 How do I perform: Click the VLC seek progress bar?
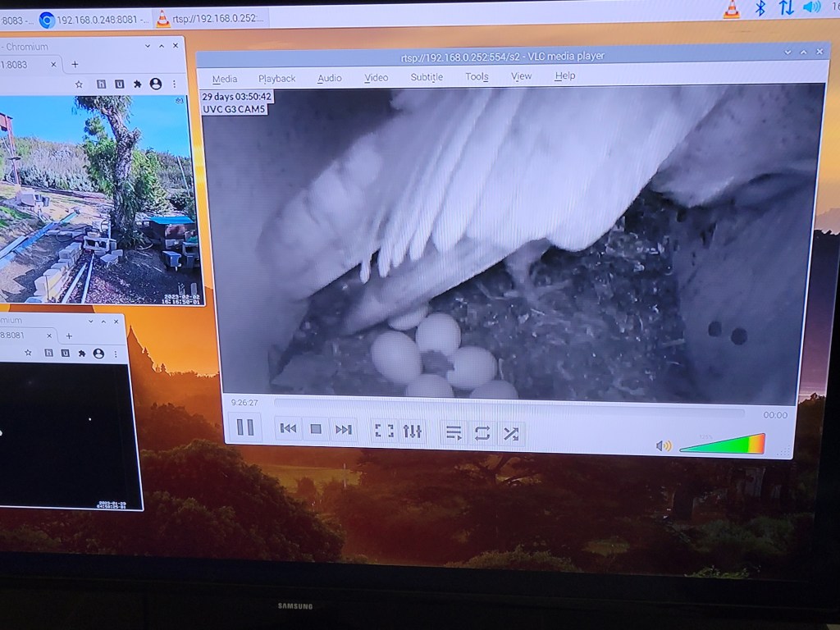click(509, 404)
